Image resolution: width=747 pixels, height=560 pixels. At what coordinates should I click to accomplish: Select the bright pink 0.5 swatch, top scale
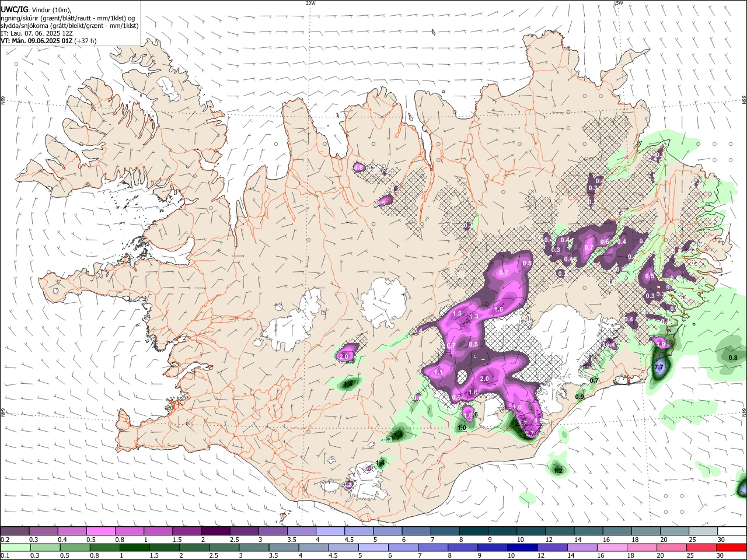[100, 531]
